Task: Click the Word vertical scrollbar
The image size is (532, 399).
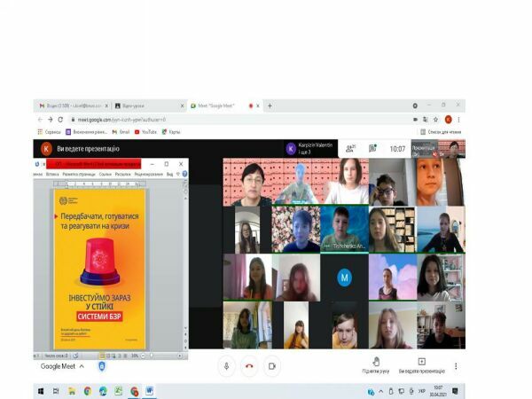Action: click(x=185, y=263)
